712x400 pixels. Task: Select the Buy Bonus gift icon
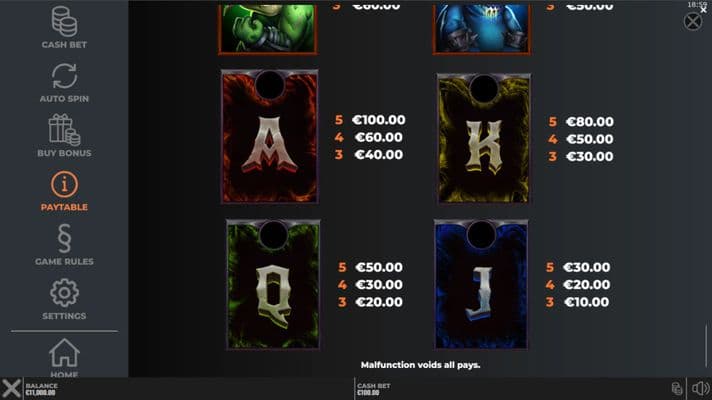(x=64, y=130)
